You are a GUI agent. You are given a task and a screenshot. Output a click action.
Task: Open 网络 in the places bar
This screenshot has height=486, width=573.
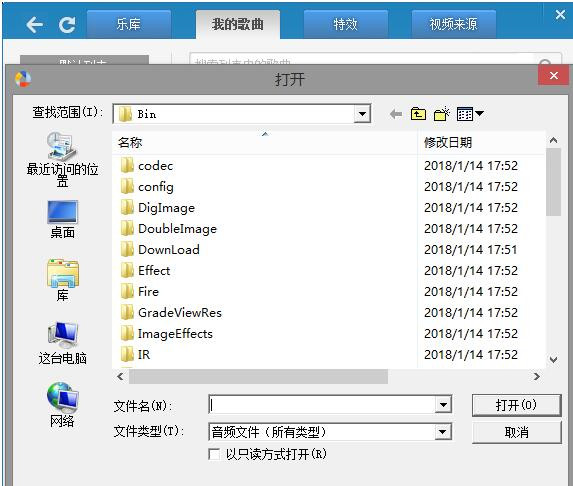(62, 405)
